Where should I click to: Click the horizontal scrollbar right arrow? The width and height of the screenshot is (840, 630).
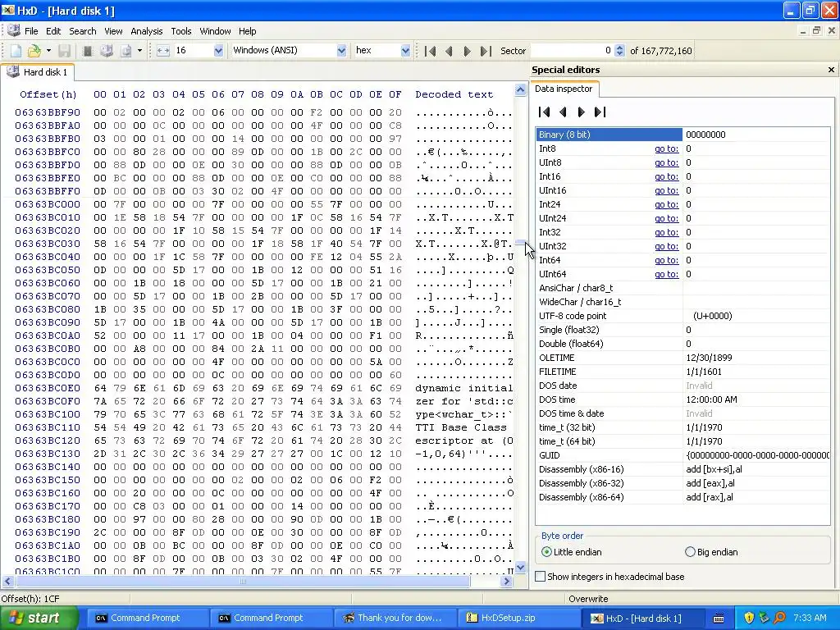click(507, 581)
